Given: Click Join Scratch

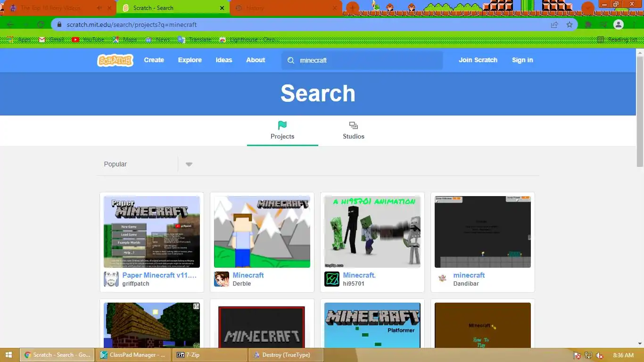Looking at the screenshot, I should tap(478, 60).
